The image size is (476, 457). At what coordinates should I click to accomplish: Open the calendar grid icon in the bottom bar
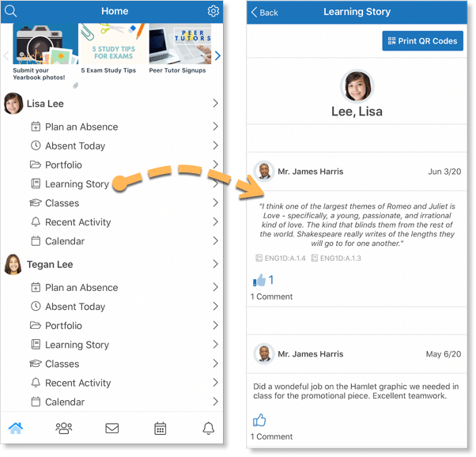pyautogui.click(x=160, y=429)
